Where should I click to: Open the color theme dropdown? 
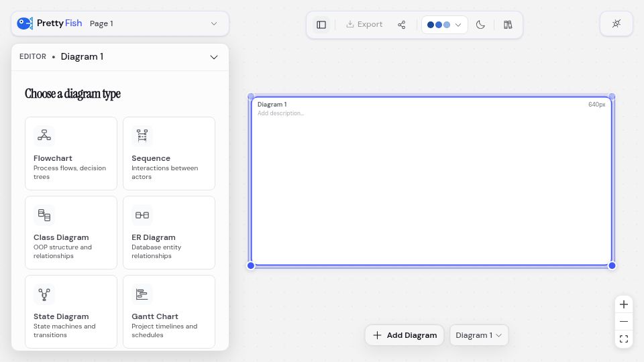(444, 25)
